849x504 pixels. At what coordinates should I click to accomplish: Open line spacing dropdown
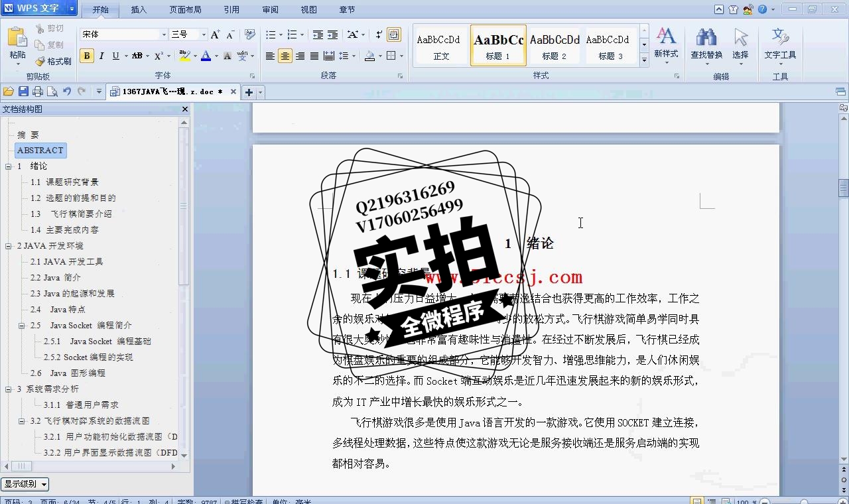tap(354, 56)
